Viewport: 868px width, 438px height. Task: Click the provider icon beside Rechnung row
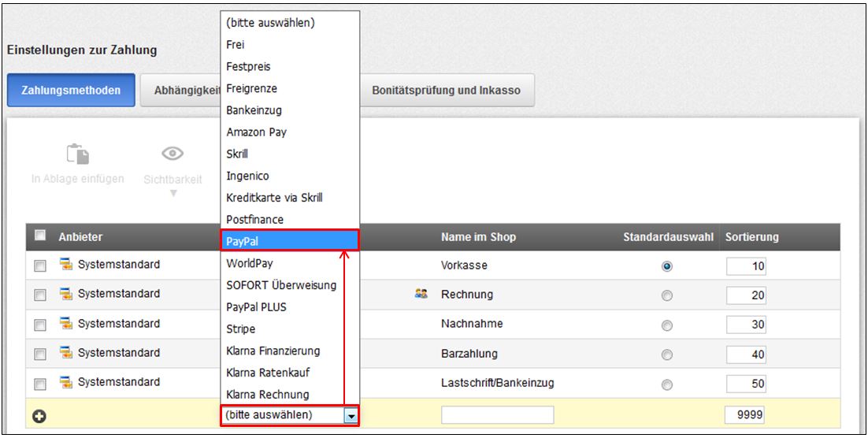coord(66,294)
